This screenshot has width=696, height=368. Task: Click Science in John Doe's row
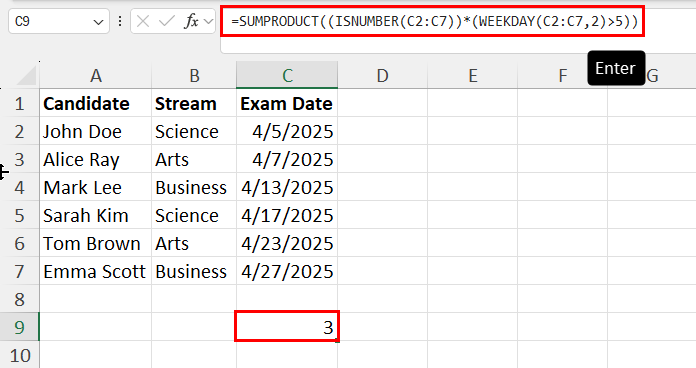[194, 131]
